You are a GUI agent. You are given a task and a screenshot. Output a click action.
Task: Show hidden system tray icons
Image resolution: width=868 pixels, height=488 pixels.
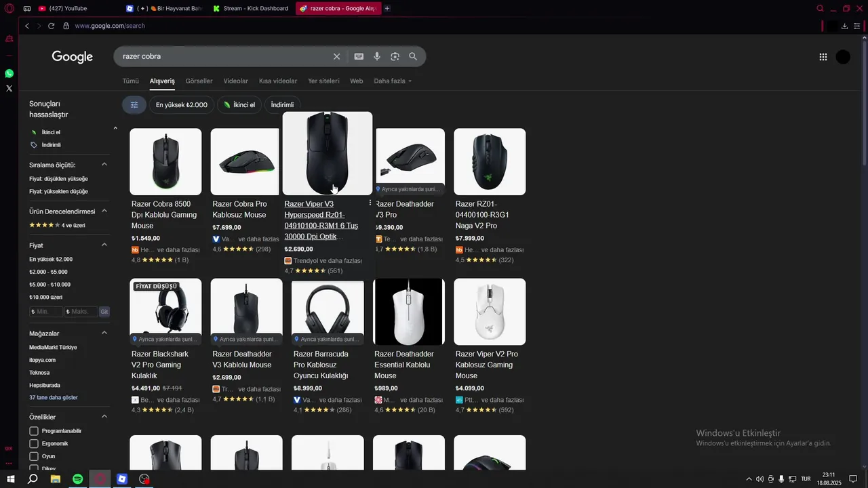pos(749,479)
